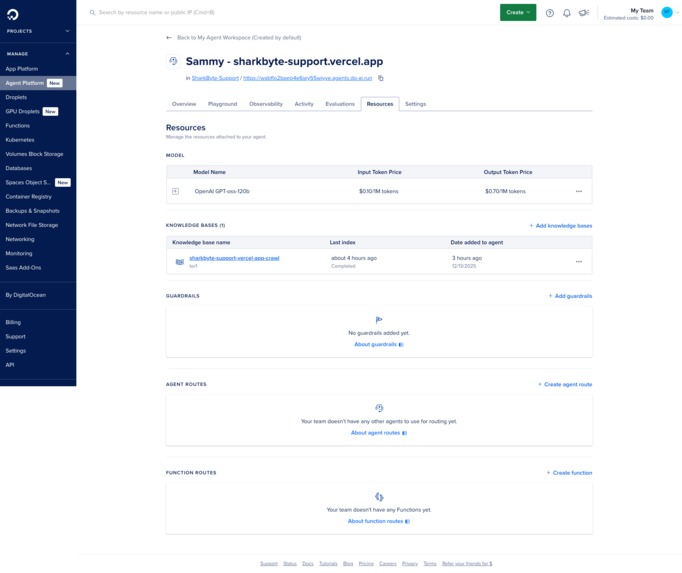Open the notifications bell icon
Screen dimensions: 682x573
(x=566, y=13)
